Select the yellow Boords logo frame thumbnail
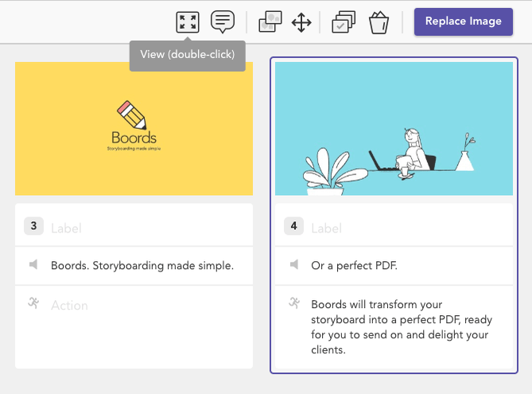 134,129
